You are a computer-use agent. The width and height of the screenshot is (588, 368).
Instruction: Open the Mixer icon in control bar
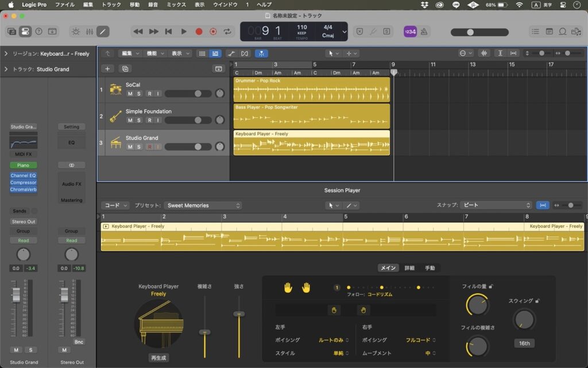(x=89, y=32)
